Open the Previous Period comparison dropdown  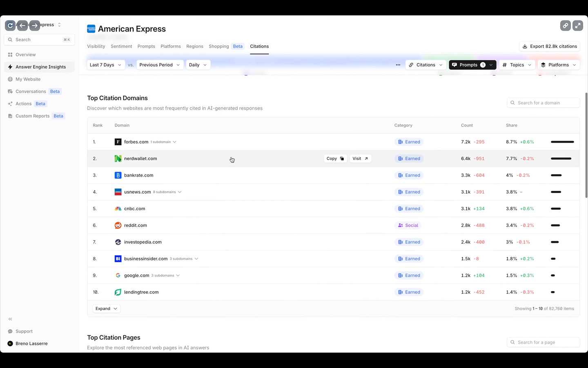[160, 65]
